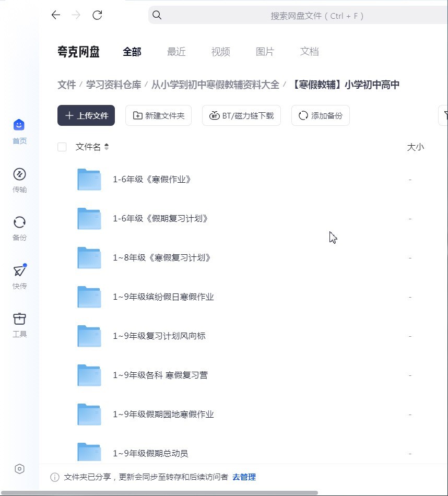Open the settings hexagon icon in sidebar
This screenshot has height=496, width=448.
[19, 469]
